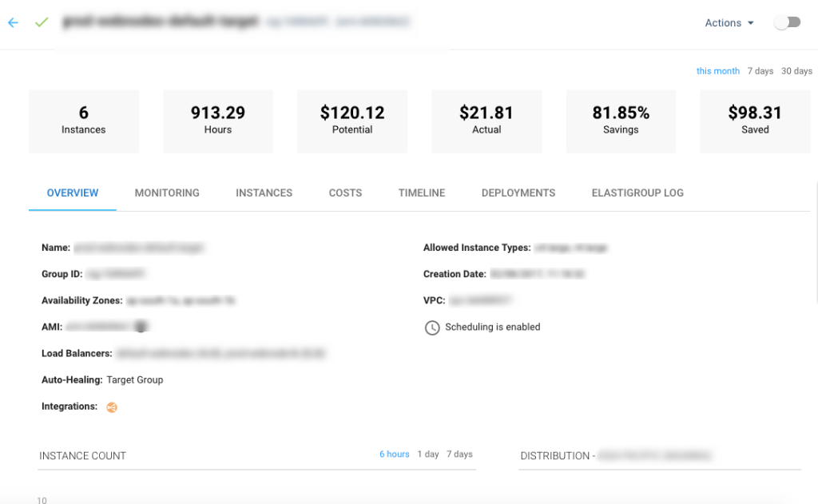This screenshot has width=818, height=504.
Task: Switch to the Monitoring tab
Action: pyautogui.click(x=167, y=192)
